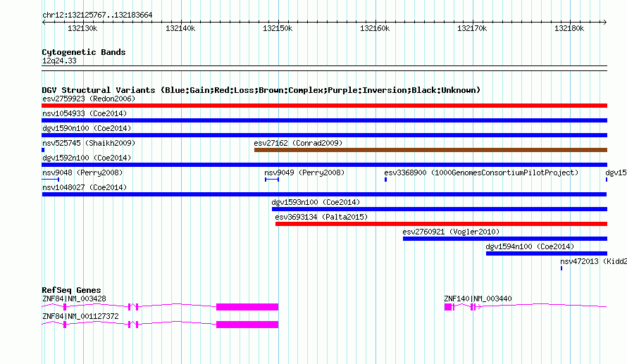
Task: Open the dgv1592n100 (Coe2014) label
Action: 87,158
